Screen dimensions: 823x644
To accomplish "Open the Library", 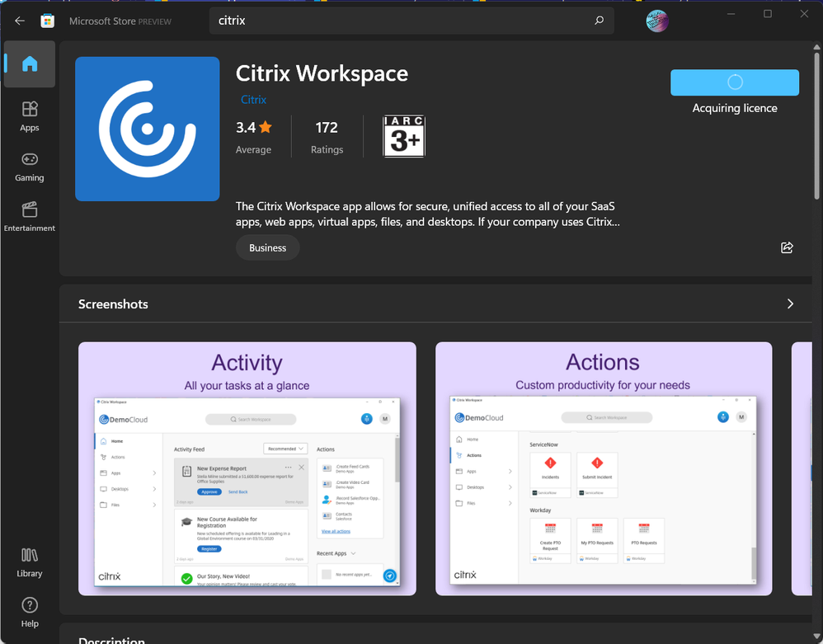I will (x=30, y=562).
